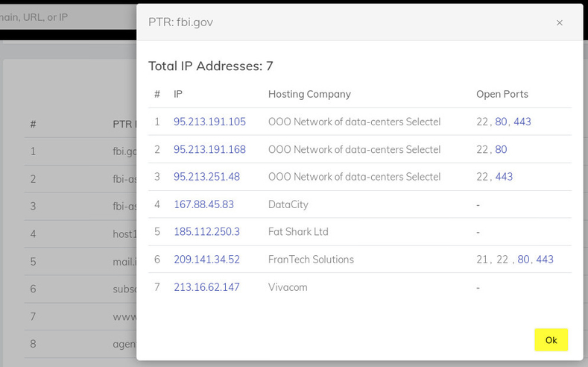Open IP address 213.16.62.147
The height and width of the screenshot is (367, 588).
coord(206,287)
